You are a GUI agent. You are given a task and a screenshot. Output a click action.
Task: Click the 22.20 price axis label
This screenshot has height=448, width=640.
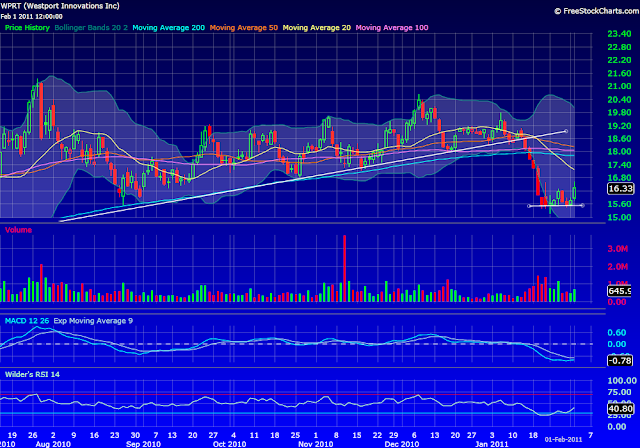coord(619,60)
